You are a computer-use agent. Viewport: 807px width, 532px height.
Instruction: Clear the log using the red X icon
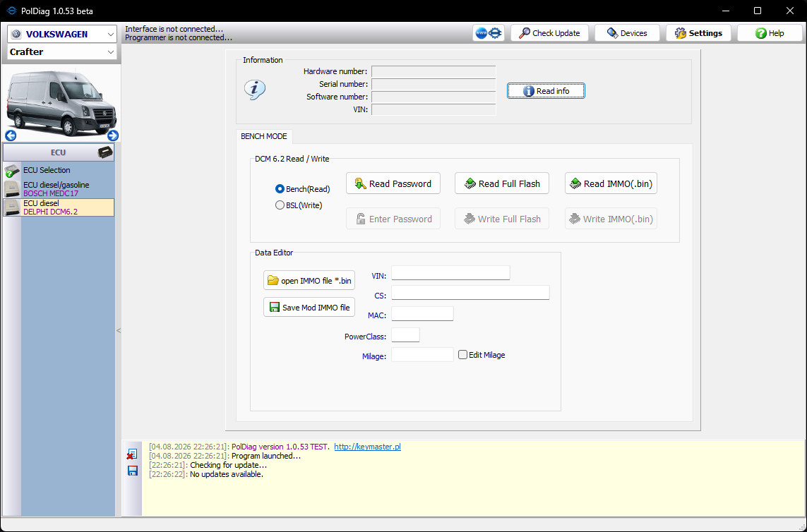click(x=132, y=454)
